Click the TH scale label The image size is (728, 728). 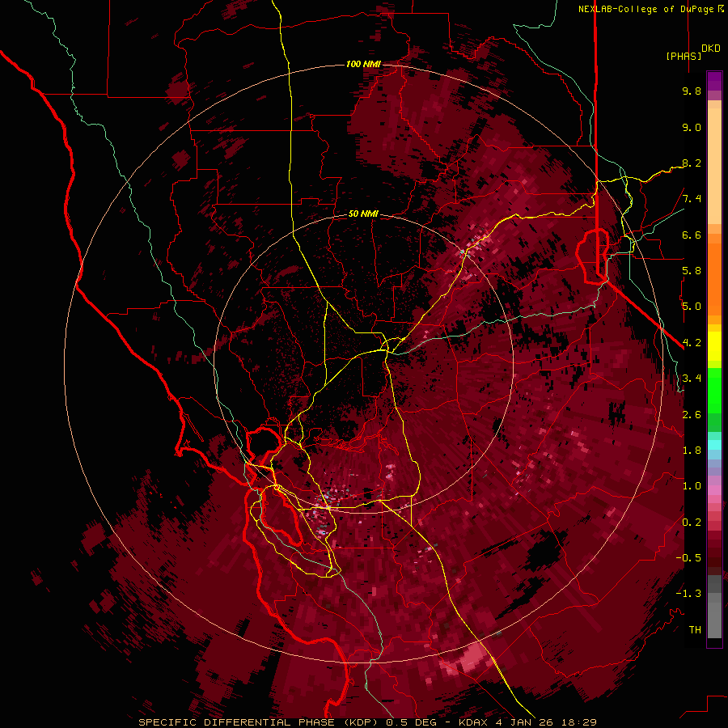pyautogui.click(x=695, y=630)
